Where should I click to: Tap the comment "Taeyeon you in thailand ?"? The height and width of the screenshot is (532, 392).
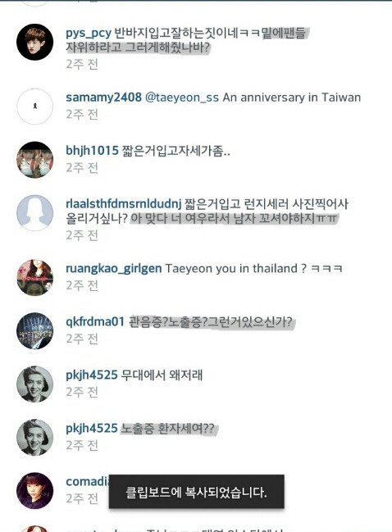coord(236,268)
